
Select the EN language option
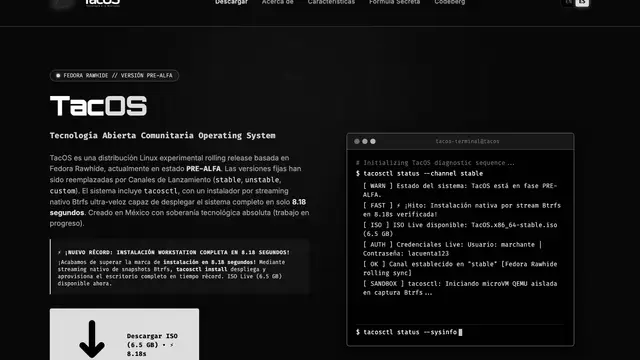click(569, 2)
